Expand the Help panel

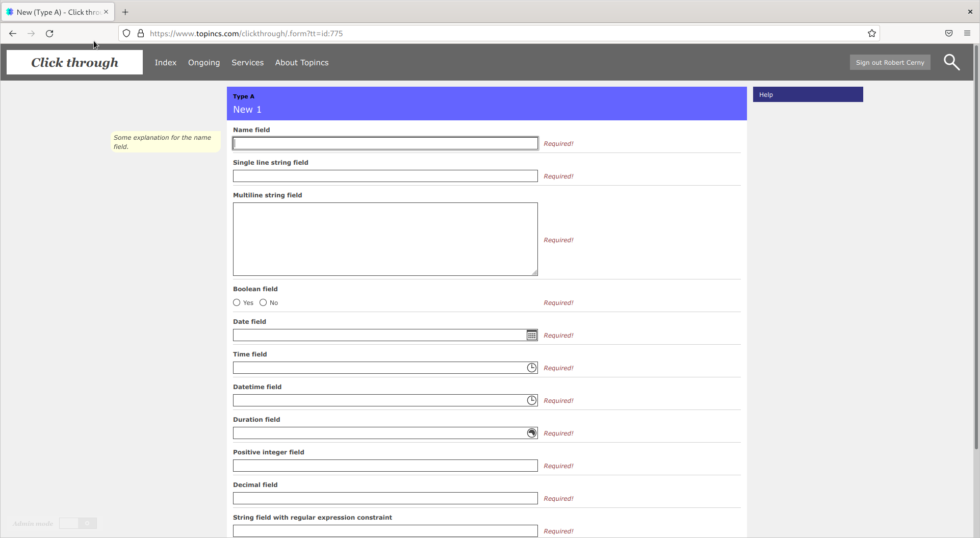coord(808,94)
